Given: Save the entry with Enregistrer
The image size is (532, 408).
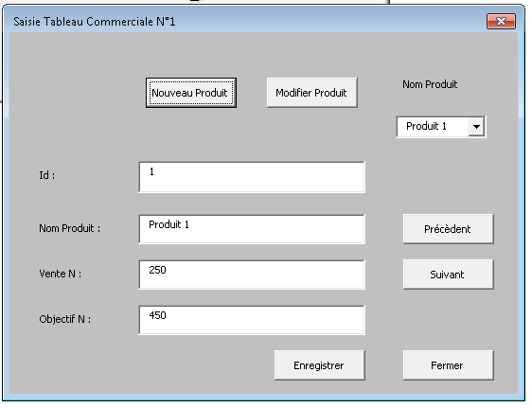Looking at the screenshot, I should click(320, 365).
